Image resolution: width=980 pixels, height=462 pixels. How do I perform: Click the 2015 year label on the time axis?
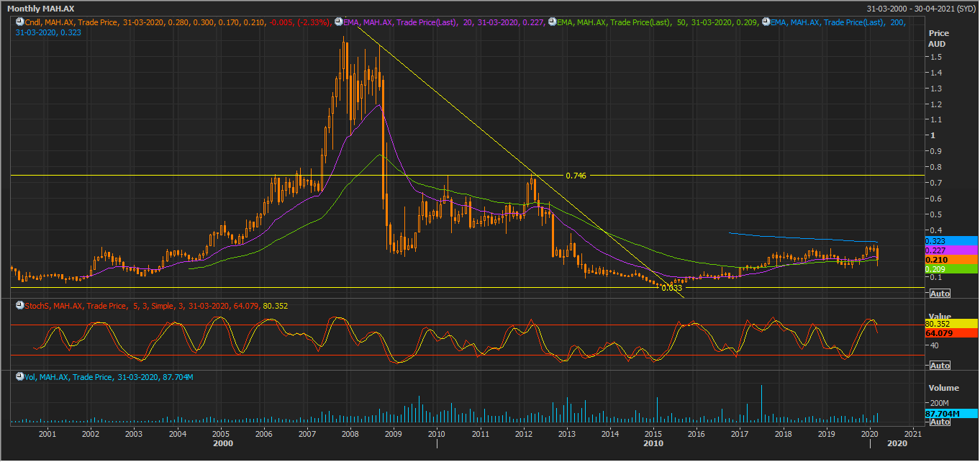point(653,434)
